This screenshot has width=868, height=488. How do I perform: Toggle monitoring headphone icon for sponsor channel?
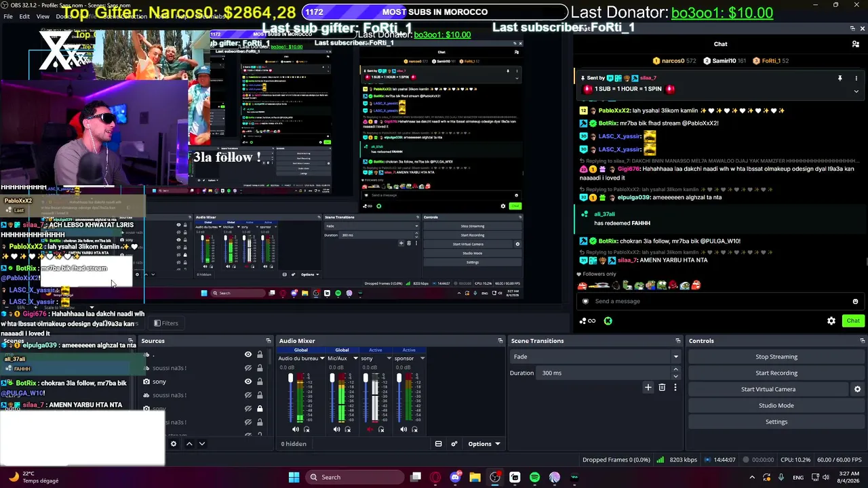point(414,429)
